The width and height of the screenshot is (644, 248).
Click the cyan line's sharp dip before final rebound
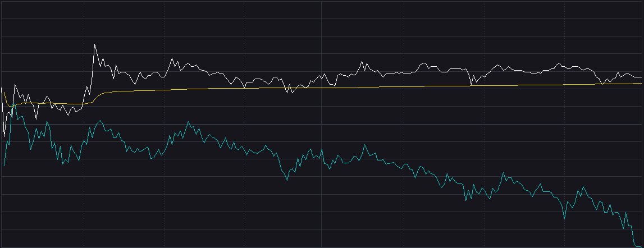pyautogui.click(x=564, y=218)
